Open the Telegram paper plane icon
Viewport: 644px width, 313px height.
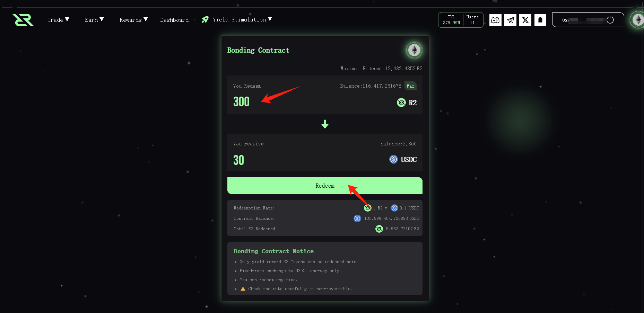click(x=510, y=20)
